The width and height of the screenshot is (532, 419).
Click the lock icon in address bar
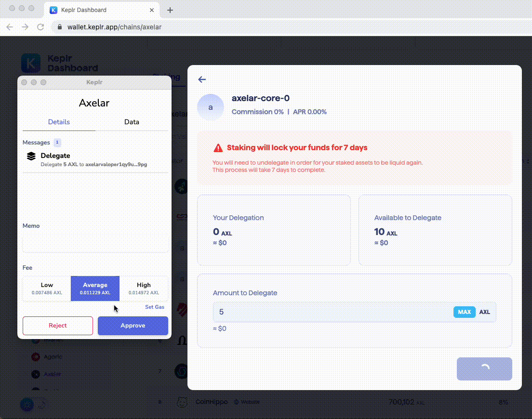60,27
